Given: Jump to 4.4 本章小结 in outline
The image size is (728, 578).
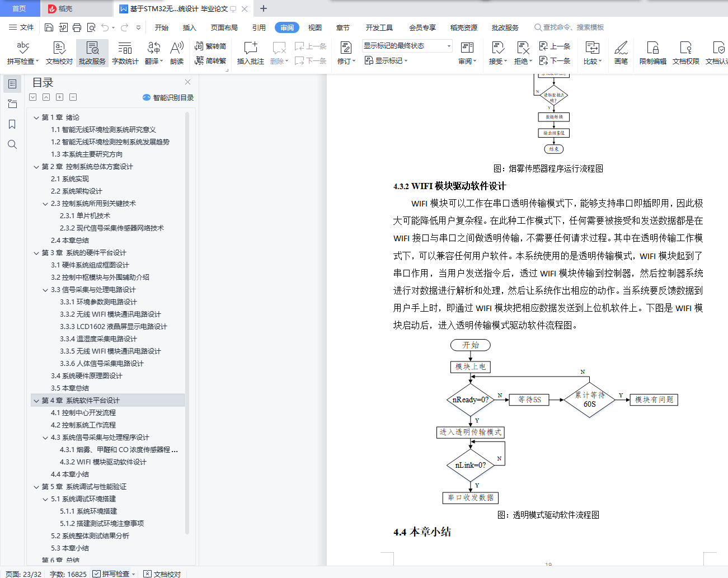Looking at the screenshot, I should 70,474.
